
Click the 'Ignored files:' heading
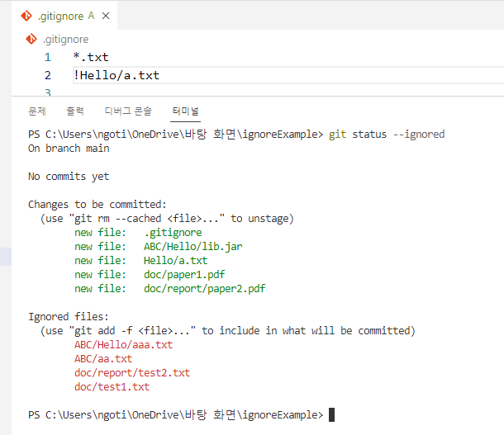coord(69,317)
